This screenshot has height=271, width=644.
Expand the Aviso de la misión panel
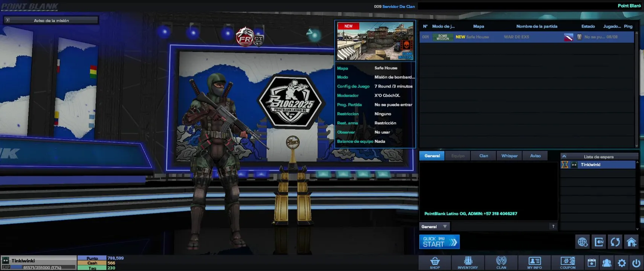[8, 20]
